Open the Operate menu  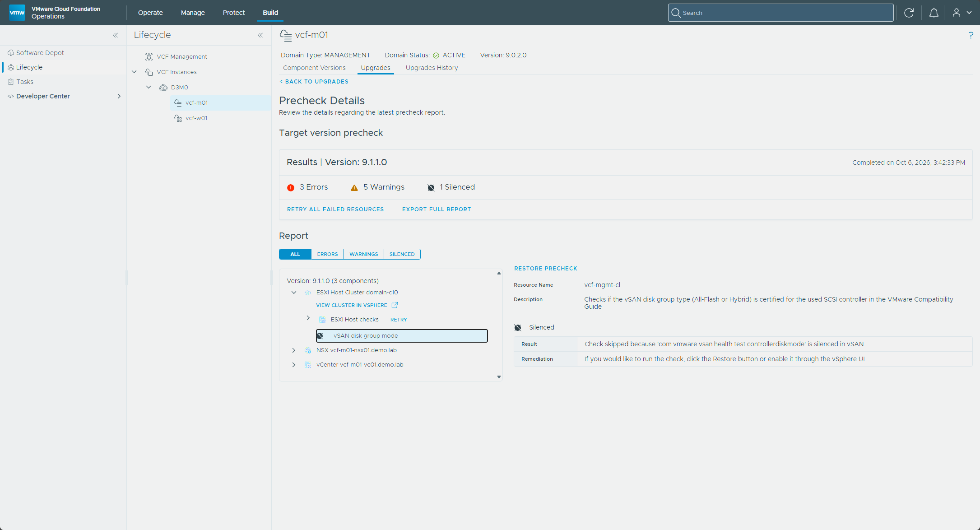pos(150,13)
